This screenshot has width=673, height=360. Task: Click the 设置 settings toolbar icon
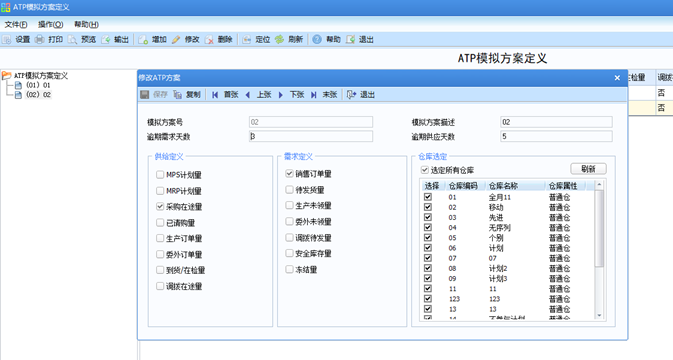tap(6, 39)
